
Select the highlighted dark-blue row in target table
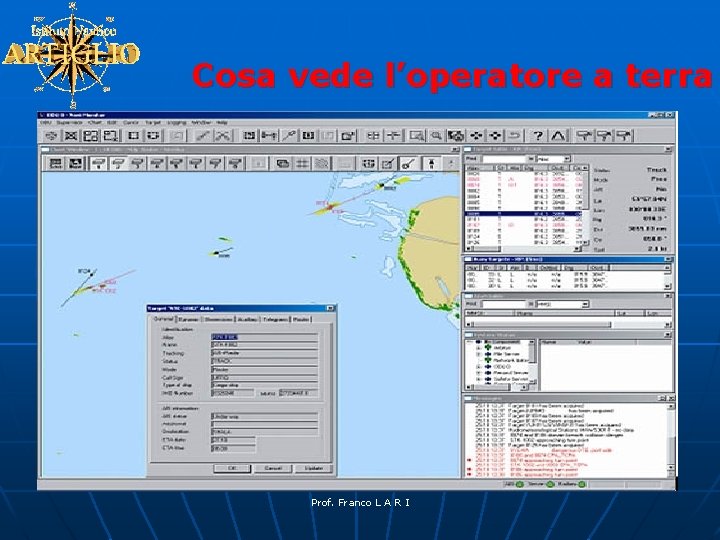[x=523, y=214]
